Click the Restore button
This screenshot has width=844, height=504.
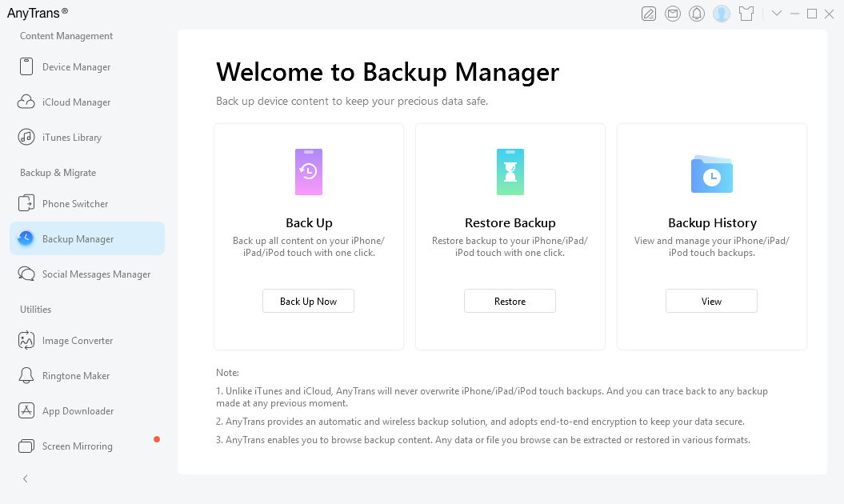(510, 301)
